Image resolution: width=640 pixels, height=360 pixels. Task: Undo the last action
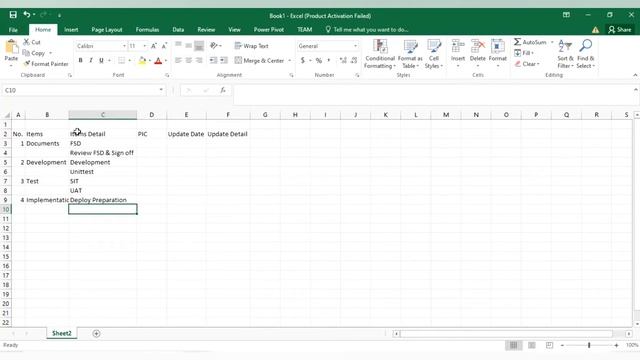27,15
